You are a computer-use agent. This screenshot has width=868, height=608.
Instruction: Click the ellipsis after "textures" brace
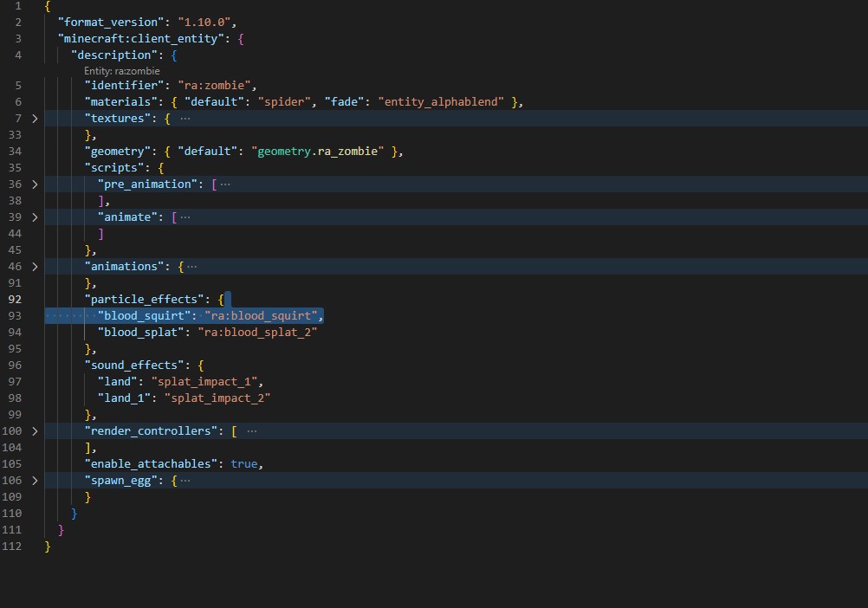pos(185,118)
